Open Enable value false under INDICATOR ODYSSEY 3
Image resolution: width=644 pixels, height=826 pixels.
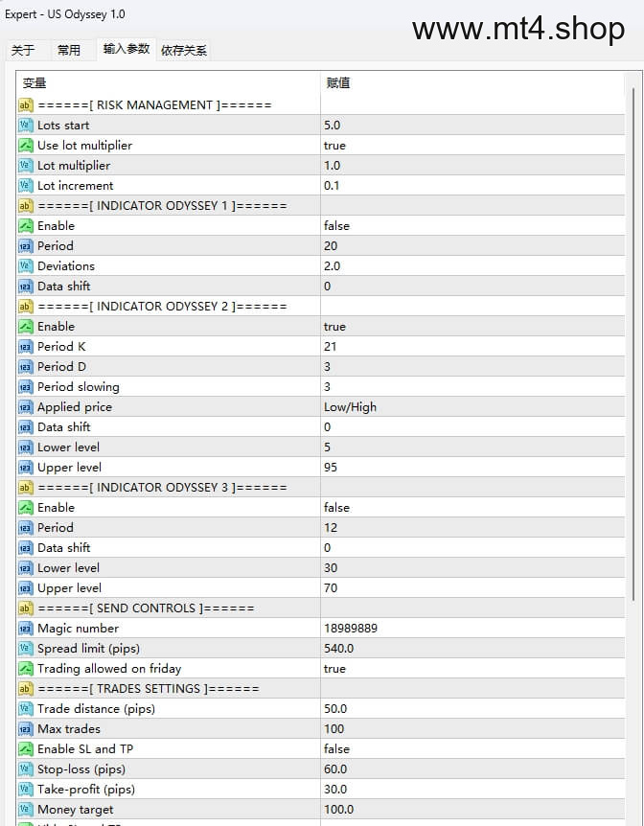472,508
